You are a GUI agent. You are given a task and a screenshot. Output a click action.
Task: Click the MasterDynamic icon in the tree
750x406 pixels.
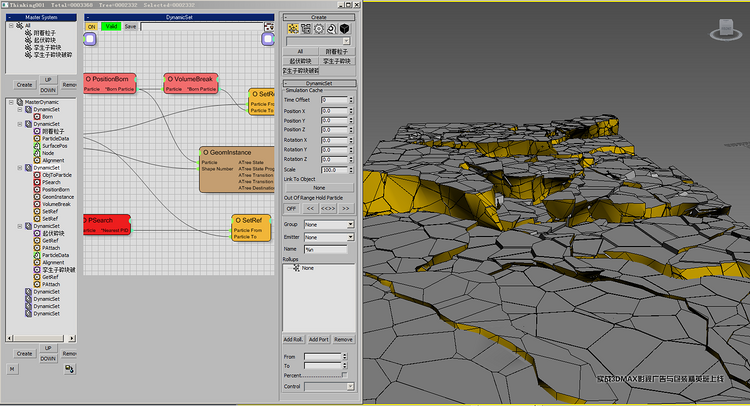(x=20, y=102)
